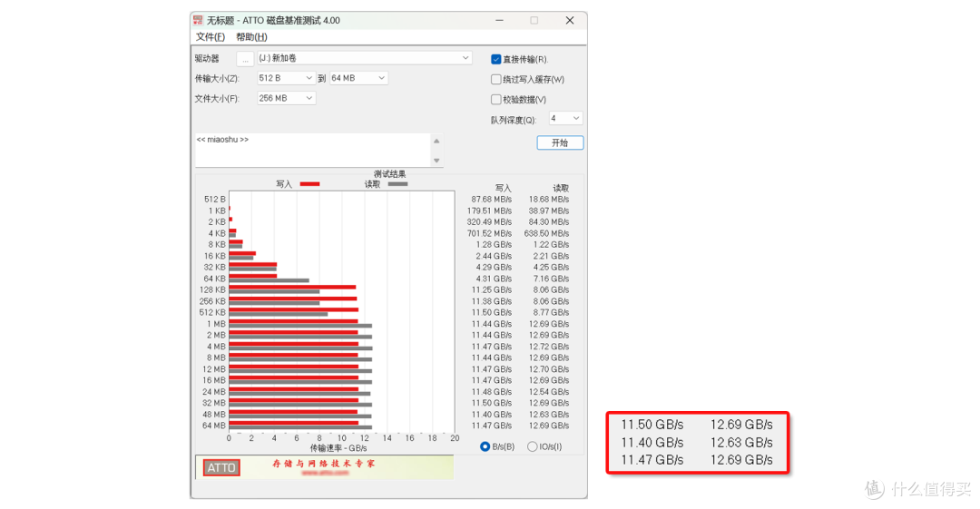Screen dimensions: 980x509
Task: Click the ATTO app icon in title bar
Action: [198, 20]
